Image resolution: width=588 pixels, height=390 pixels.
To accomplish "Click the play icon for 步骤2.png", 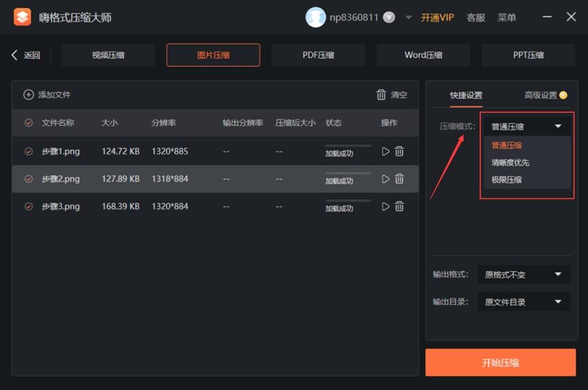I will tap(386, 179).
